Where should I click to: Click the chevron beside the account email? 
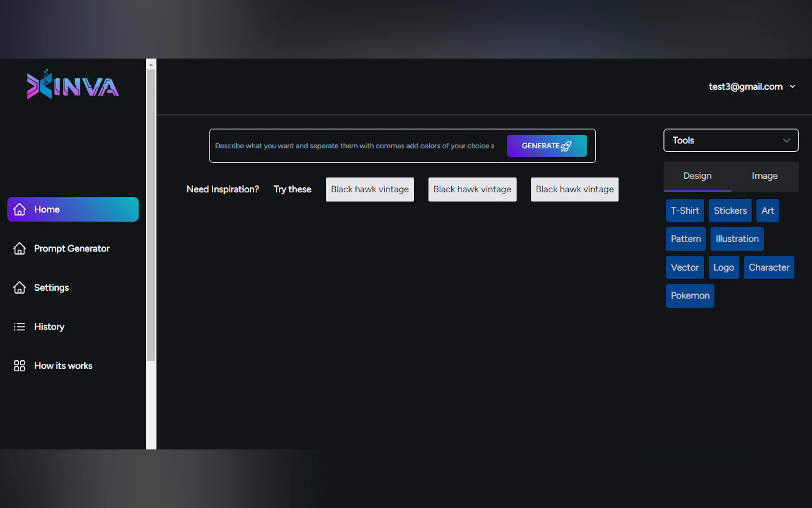tap(792, 87)
